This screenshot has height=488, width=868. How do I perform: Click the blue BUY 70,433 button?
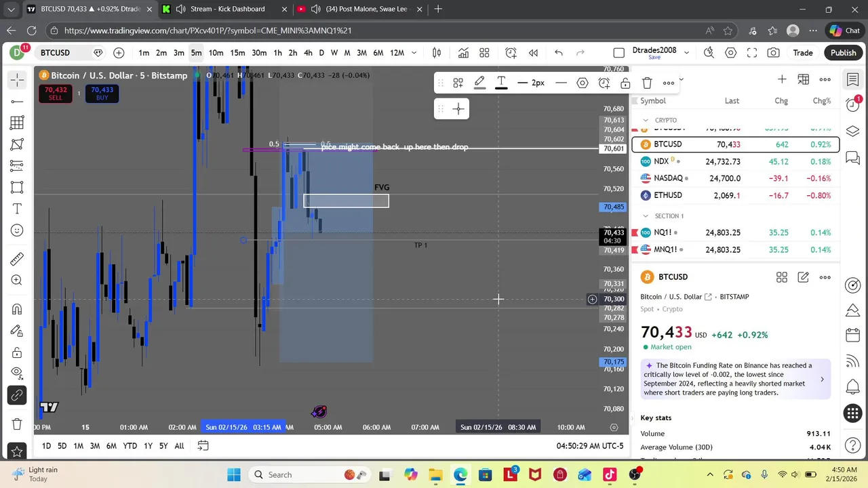pyautogui.click(x=102, y=94)
